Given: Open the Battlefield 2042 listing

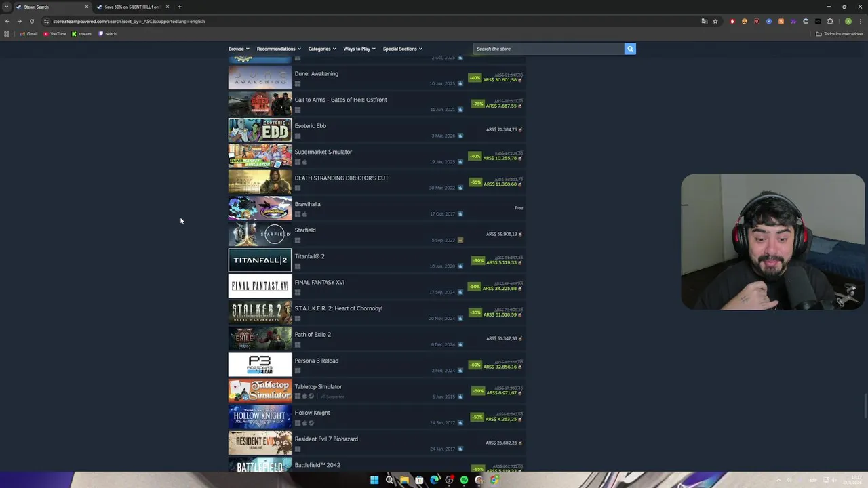Looking at the screenshot, I should tap(376, 465).
